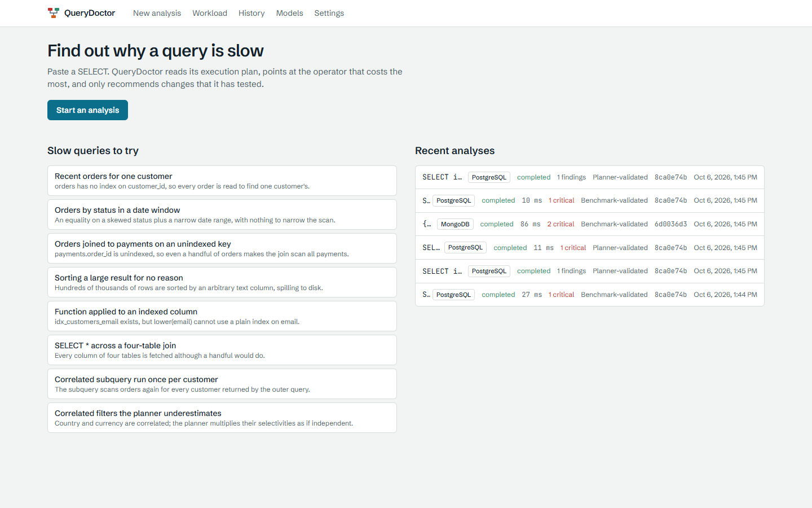Image resolution: width=812 pixels, height=508 pixels.
Task: Choose 'Correlated subquery run once per customer'
Action: point(222,384)
